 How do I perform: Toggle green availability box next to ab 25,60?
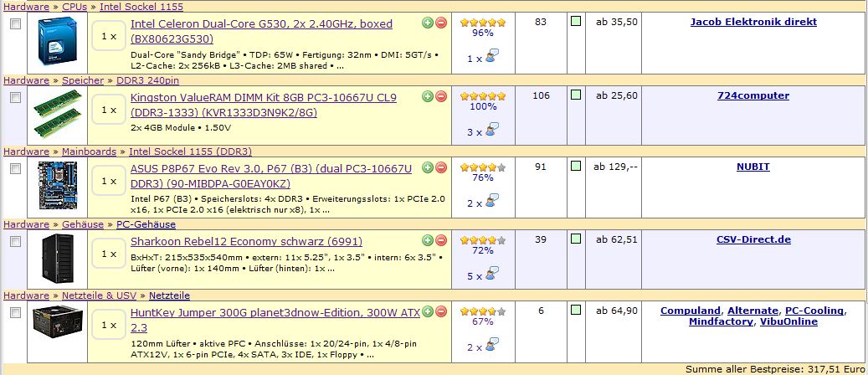pyautogui.click(x=576, y=95)
